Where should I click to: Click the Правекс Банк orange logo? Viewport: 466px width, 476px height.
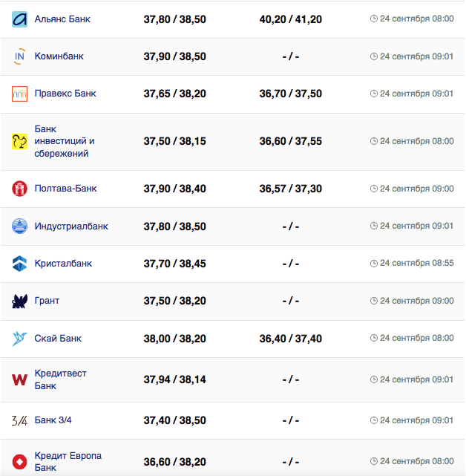[20, 94]
